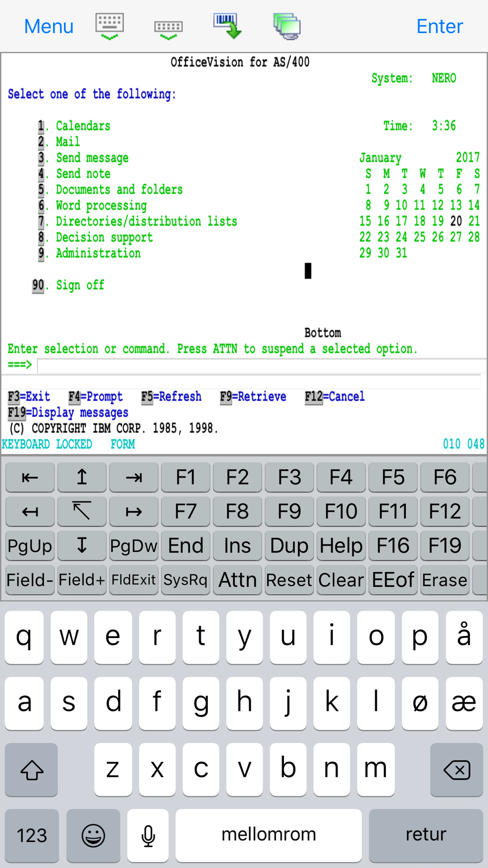This screenshot has height=868, width=488.
Task: Tap the Ins key
Action: [x=238, y=546]
